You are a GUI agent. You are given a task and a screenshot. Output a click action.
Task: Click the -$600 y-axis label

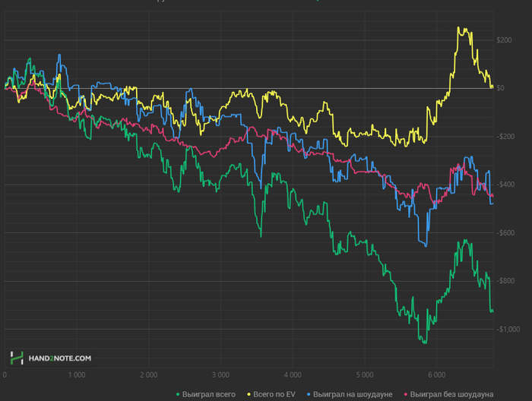point(505,233)
